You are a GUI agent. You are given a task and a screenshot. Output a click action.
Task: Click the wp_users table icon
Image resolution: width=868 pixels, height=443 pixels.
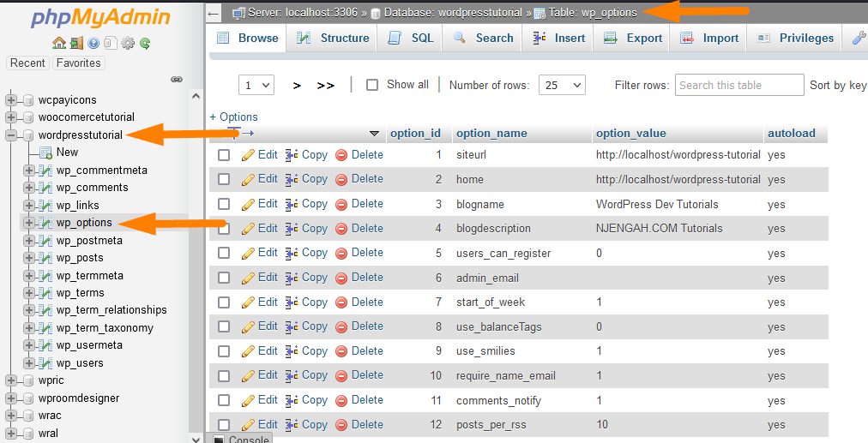tap(45, 363)
